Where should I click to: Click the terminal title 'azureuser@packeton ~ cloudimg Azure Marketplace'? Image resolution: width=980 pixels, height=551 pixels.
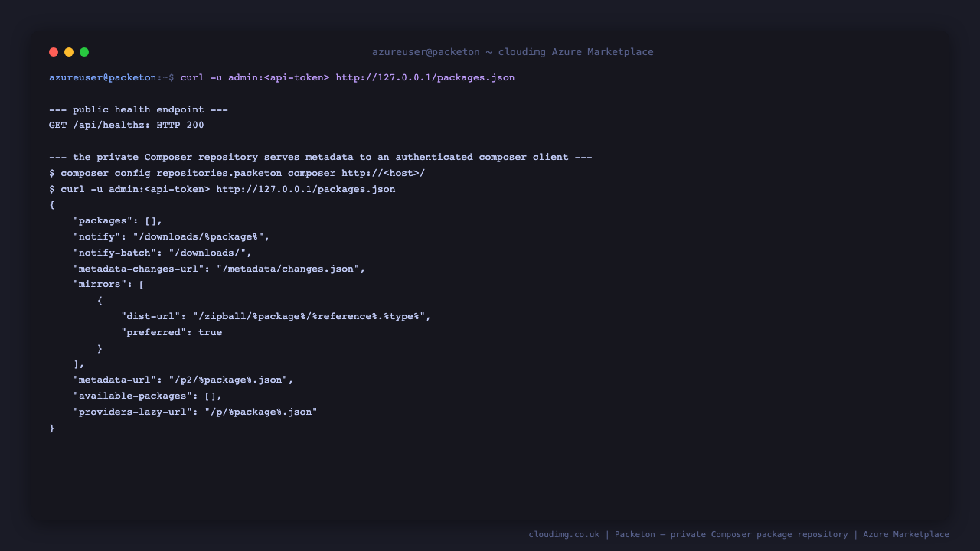tap(513, 52)
